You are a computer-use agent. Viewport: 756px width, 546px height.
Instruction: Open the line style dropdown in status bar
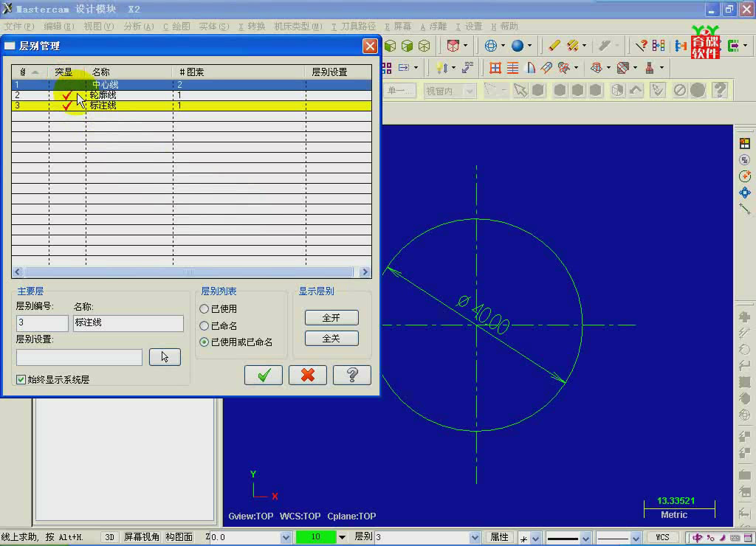[585, 538]
